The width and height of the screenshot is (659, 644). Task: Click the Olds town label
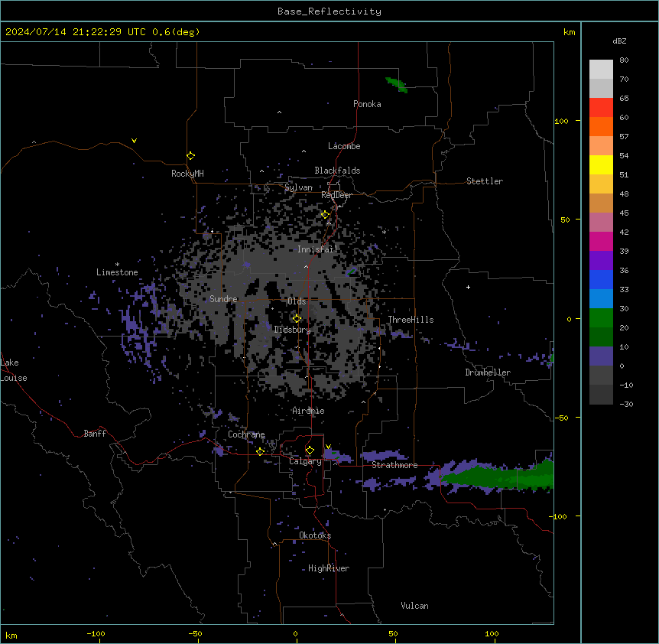point(297,301)
